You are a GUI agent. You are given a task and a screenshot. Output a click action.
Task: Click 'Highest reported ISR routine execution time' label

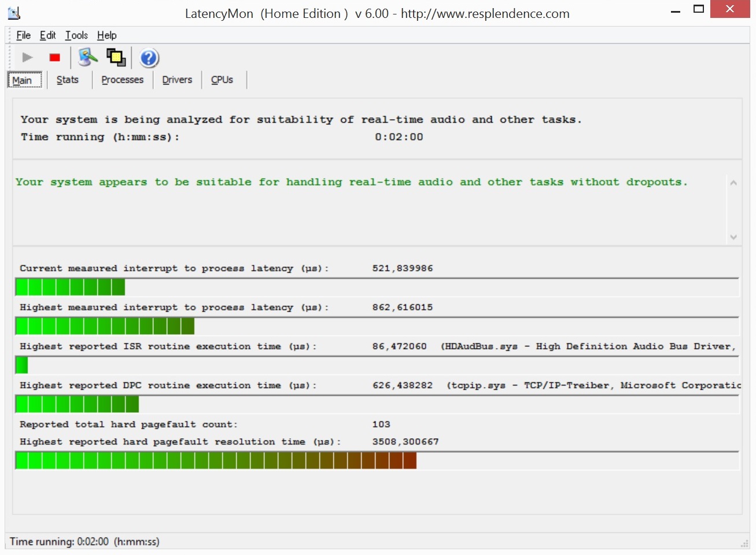(168, 346)
